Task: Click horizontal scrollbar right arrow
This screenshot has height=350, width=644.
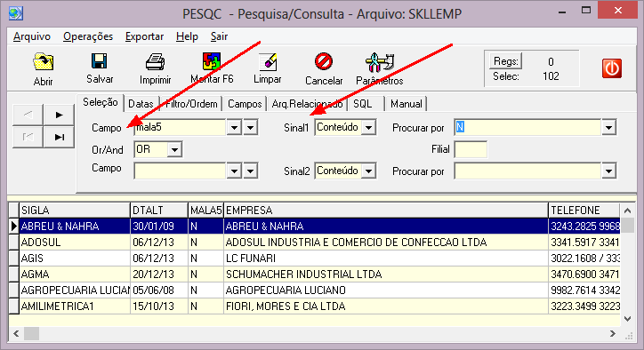Action: point(612,334)
